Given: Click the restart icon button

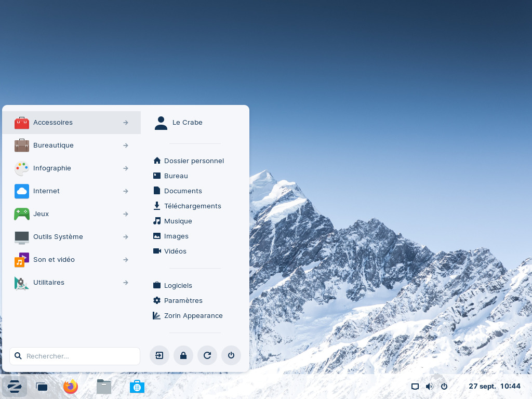Looking at the screenshot, I should pyautogui.click(x=207, y=355).
